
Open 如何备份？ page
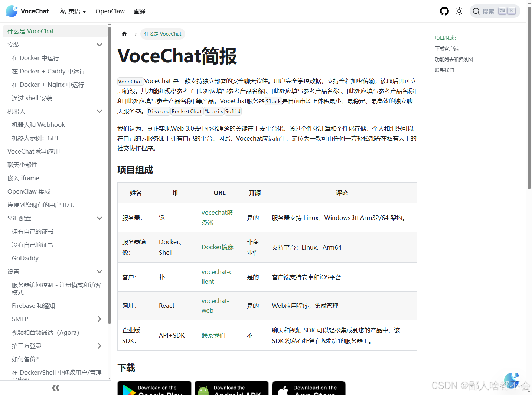[x=25, y=359]
